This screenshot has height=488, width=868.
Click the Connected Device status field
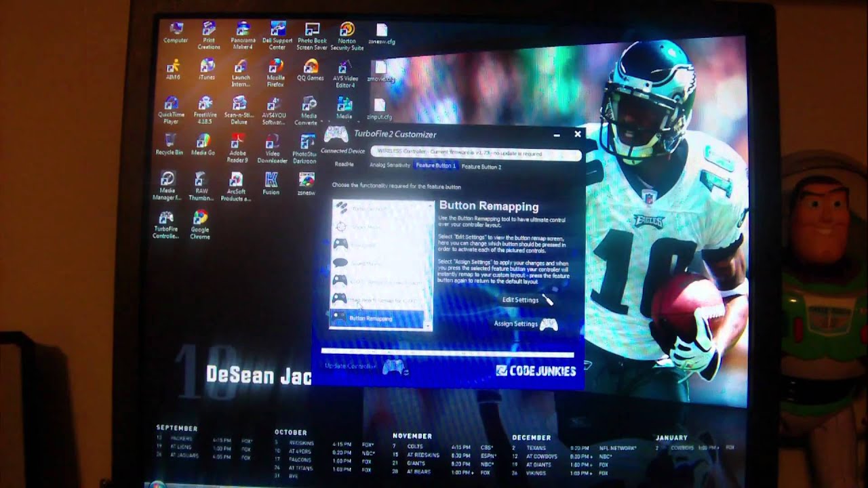point(476,153)
